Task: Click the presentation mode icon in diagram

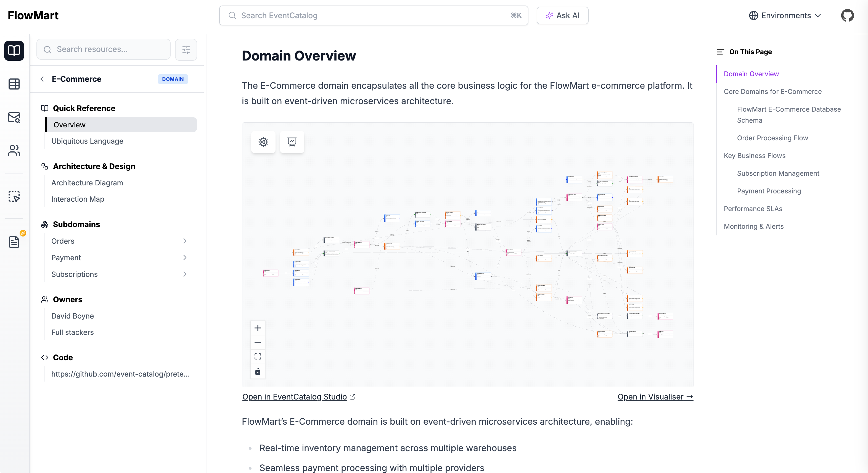Action: tap(292, 142)
